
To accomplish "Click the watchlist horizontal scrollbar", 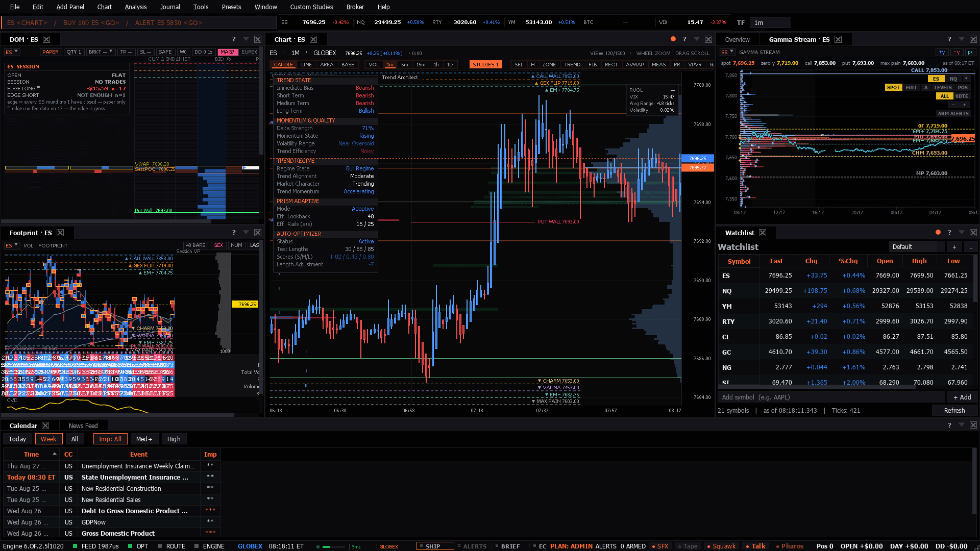I will 817,387.
